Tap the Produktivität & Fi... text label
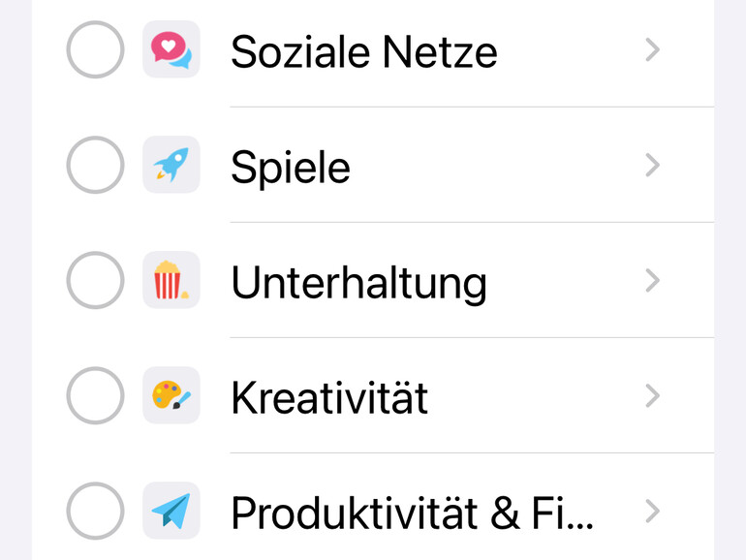 [x=412, y=513]
